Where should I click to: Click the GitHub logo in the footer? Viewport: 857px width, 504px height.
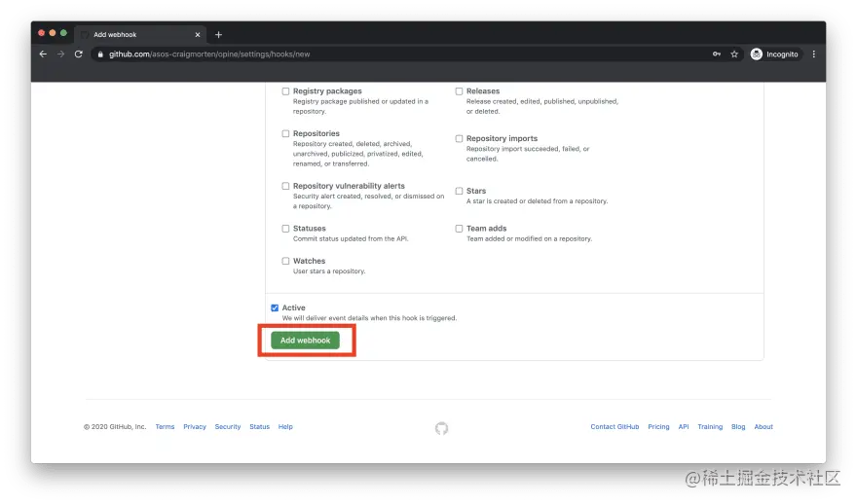(x=441, y=429)
